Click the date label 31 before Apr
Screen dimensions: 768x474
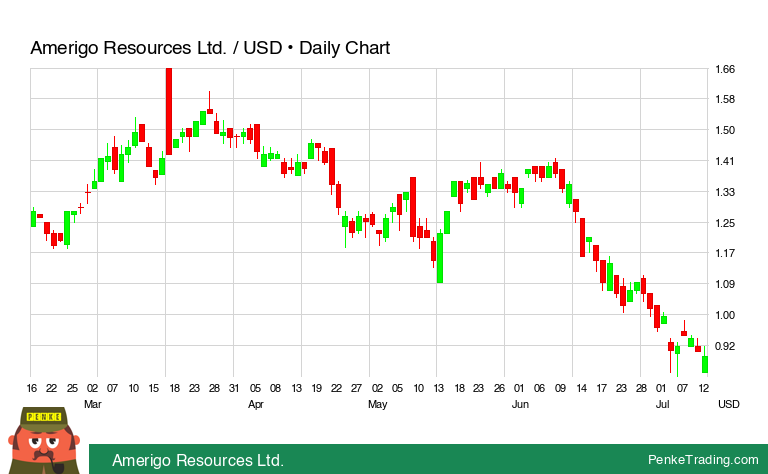(x=234, y=388)
